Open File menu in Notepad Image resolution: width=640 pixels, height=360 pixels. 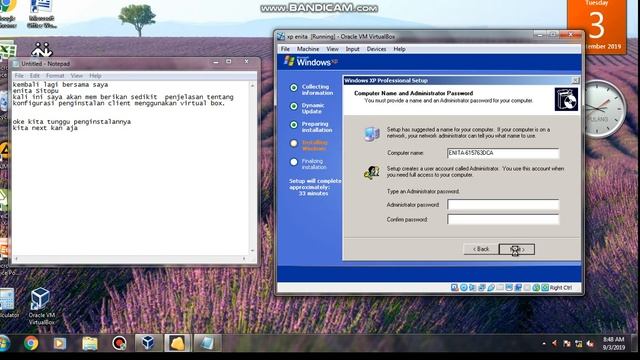[x=19, y=76]
